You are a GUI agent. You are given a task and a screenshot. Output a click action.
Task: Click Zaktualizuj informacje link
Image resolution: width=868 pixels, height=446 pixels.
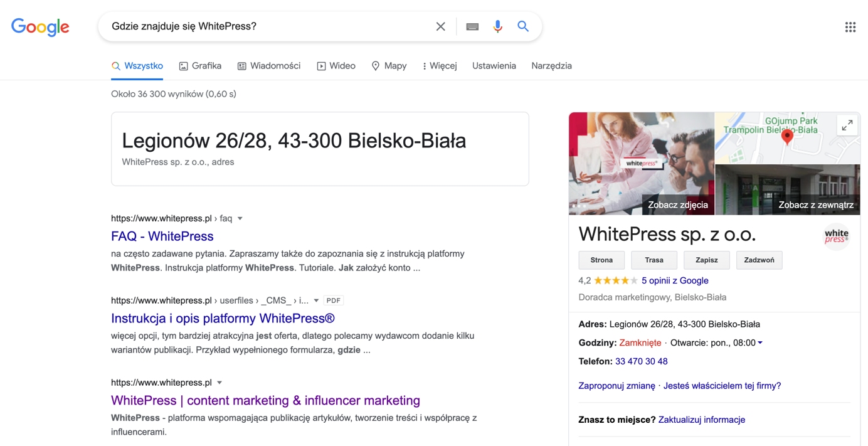pyautogui.click(x=702, y=420)
